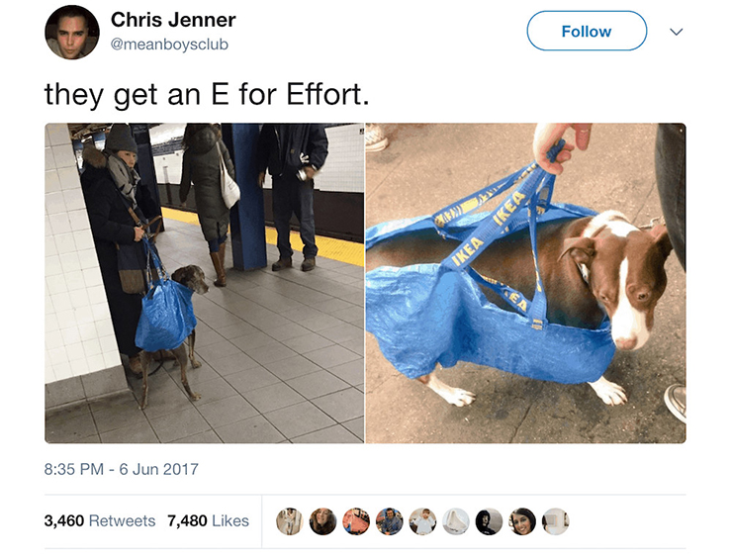Screen dimensions: 732x560
Task: Open the subway dog photo on left
Action: click(x=204, y=283)
